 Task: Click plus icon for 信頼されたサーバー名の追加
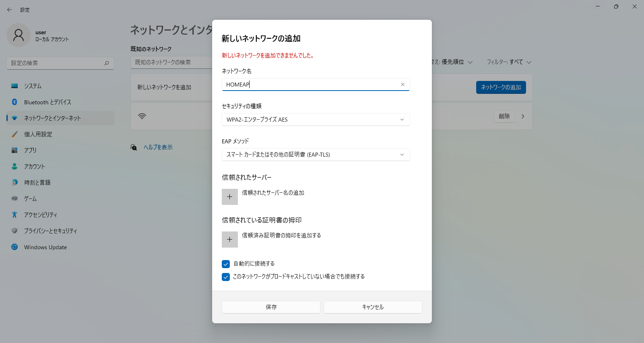[230, 197]
